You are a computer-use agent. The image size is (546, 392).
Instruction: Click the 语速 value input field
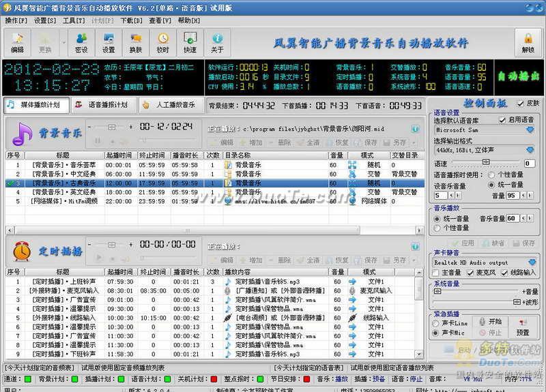pyautogui.click(x=530, y=163)
